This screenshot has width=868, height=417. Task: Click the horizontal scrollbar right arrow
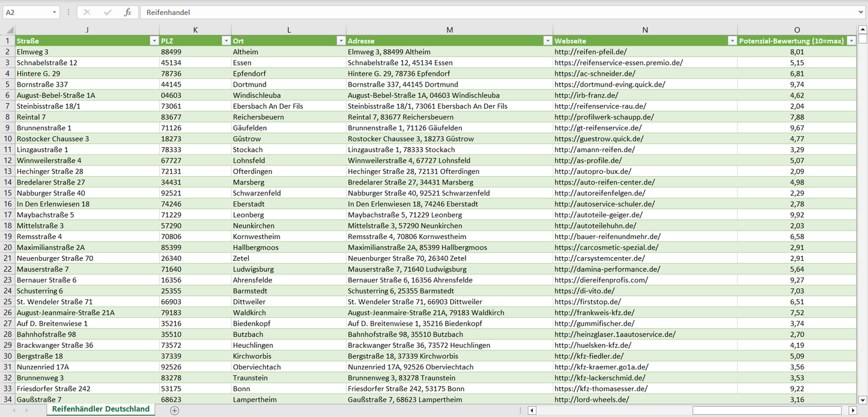click(x=852, y=410)
